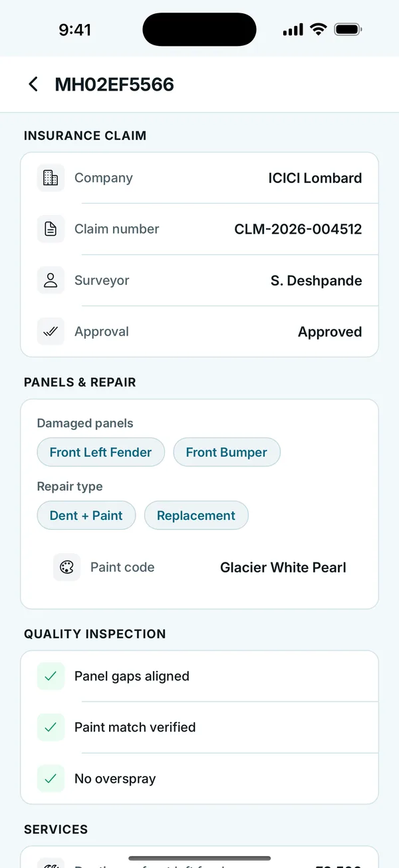Select the Front Left Fender chip
Viewport: 399px width, 868px height.
(100, 452)
